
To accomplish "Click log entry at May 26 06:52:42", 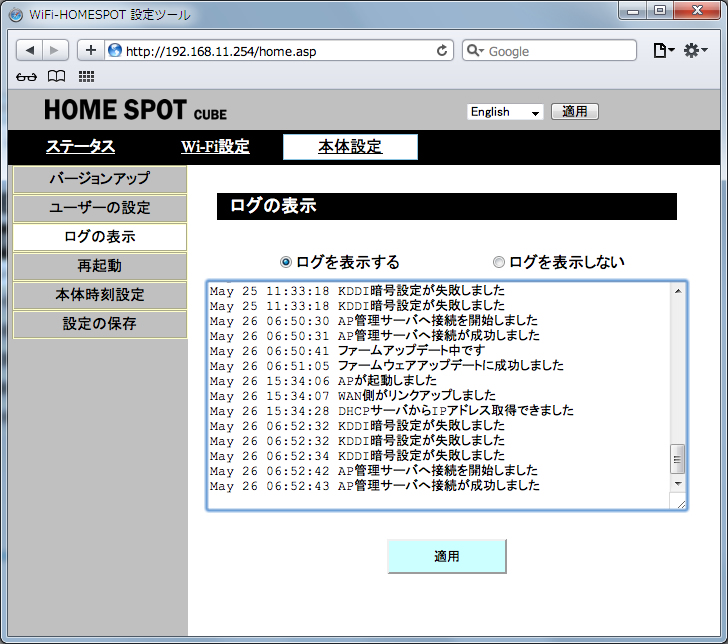I will pos(374,471).
